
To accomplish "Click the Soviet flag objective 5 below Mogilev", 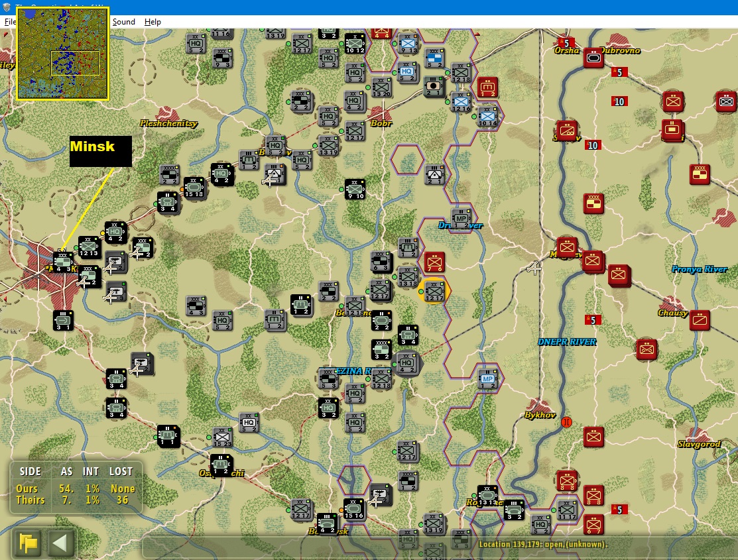I will tap(593, 320).
